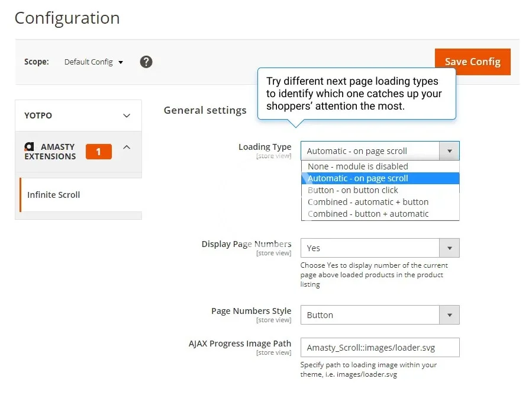Open the Scope Default Config dropdown
Image resolution: width=532 pixels, height=401 pixels.
(93, 62)
